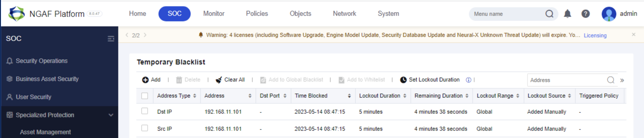
Task: Open the notifications bell icon
Action: pyautogui.click(x=567, y=14)
